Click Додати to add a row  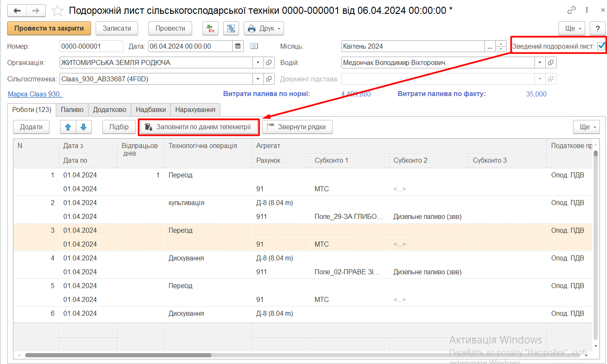click(31, 127)
